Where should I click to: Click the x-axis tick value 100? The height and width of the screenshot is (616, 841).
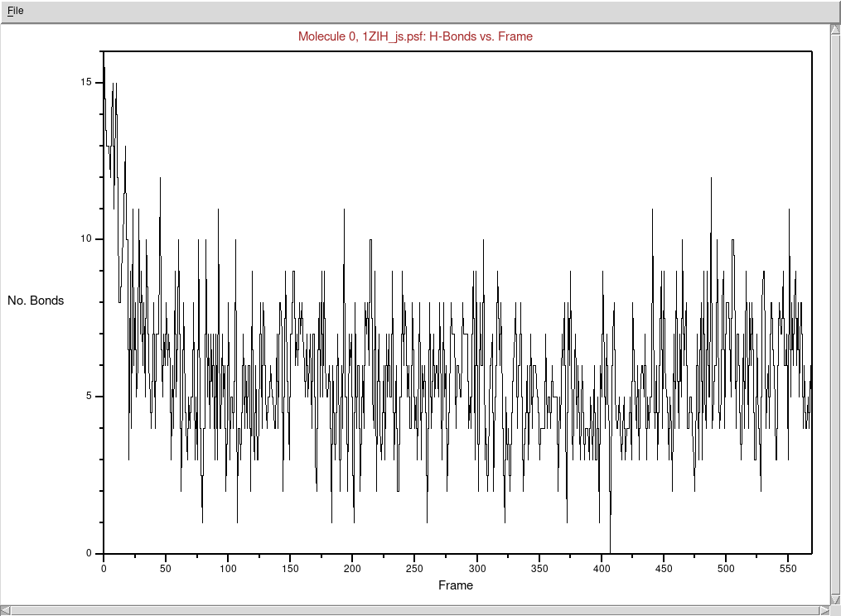pyautogui.click(x=228, y=569)
